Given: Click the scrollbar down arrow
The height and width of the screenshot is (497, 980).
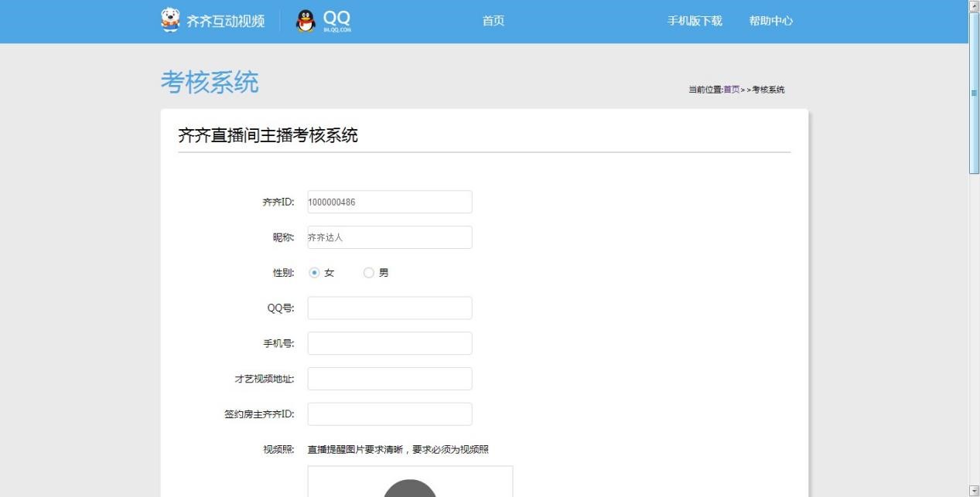Looking at the screenshot, I should coord(975,492).
